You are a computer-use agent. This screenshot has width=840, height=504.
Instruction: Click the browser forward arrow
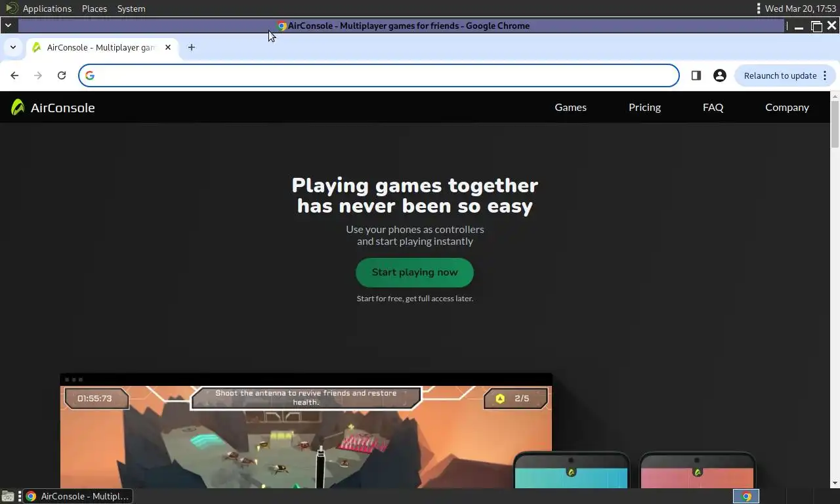coord(38,75)
